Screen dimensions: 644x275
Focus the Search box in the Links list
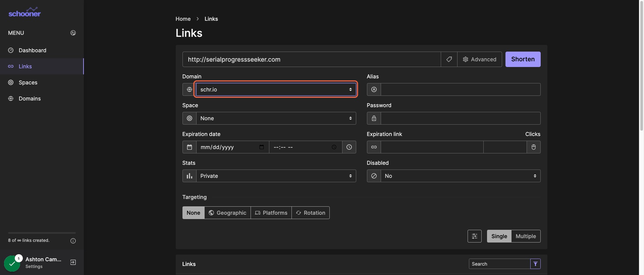499,264
